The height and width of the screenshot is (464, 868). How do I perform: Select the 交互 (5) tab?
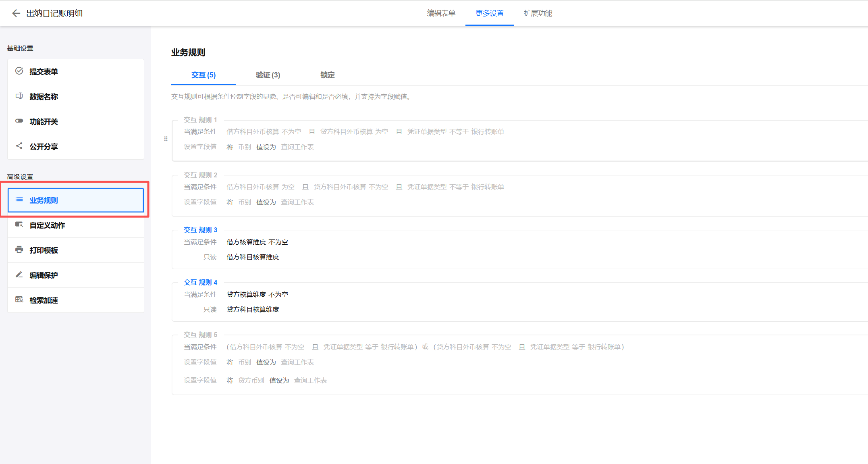pyautogui.click(x=203, y=75)
